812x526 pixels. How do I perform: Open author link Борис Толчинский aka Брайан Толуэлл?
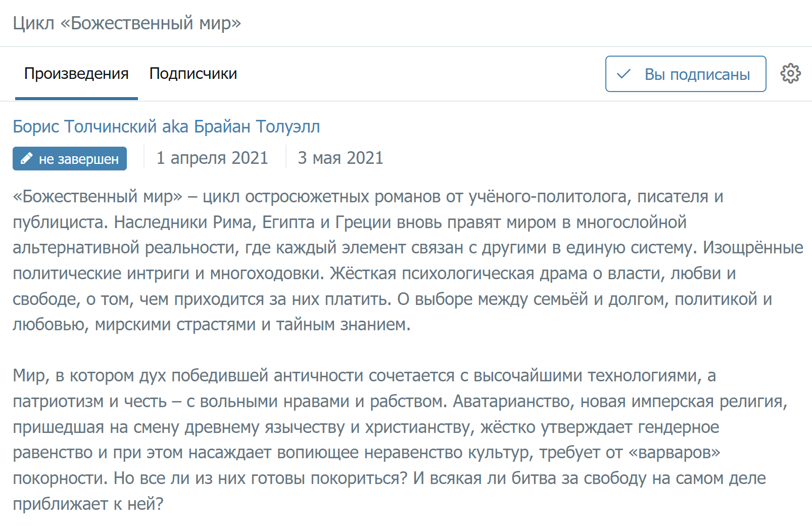166,126
